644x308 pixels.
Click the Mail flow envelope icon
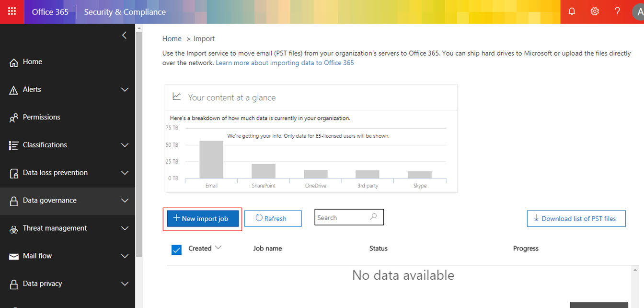click(14, 256)
